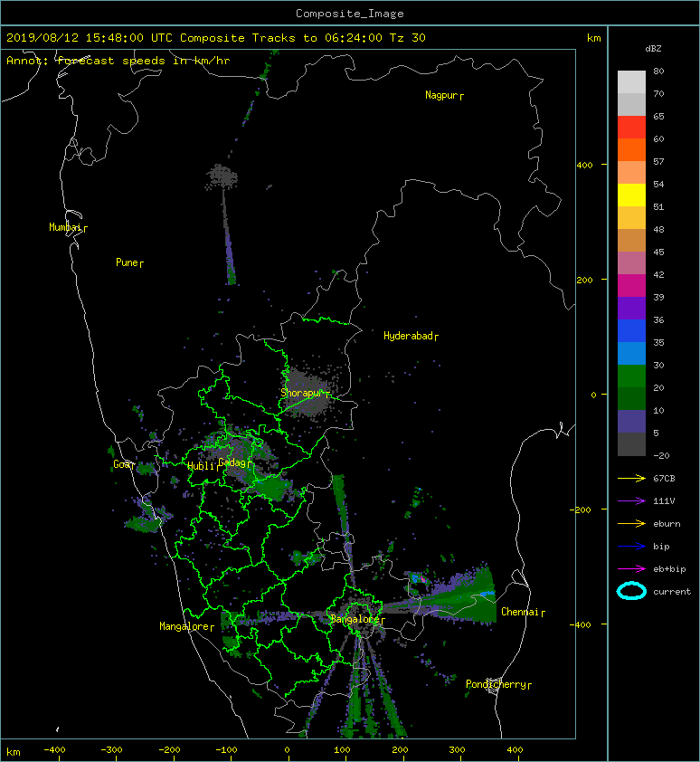Pick the red 65-60 dBZ swatch
Viewport: 700px width, 762px height.
pyautogui.click(x=631, y=128)
